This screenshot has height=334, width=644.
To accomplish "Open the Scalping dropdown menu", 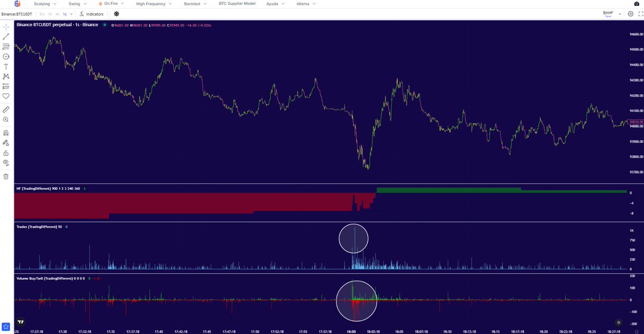I will coord(44,4).
